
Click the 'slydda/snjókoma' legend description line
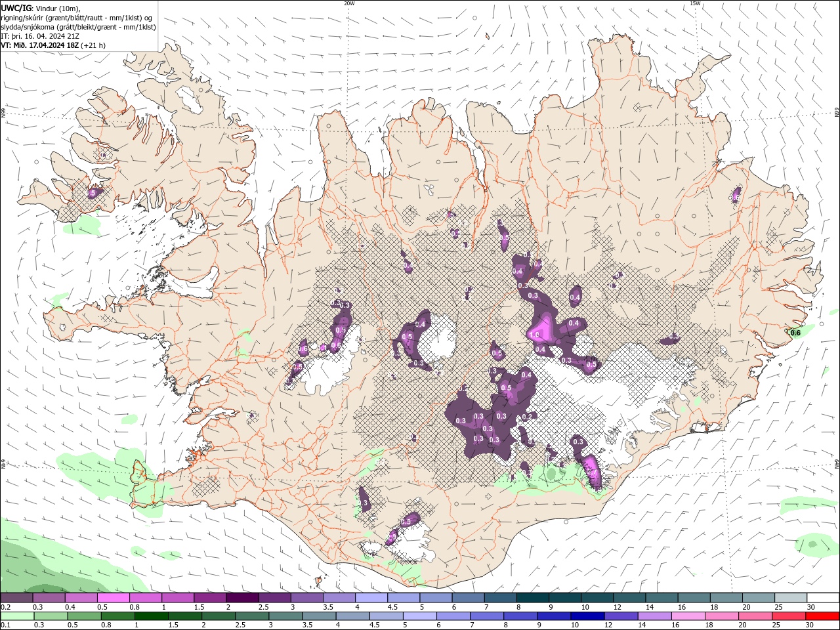pos(78,27)
